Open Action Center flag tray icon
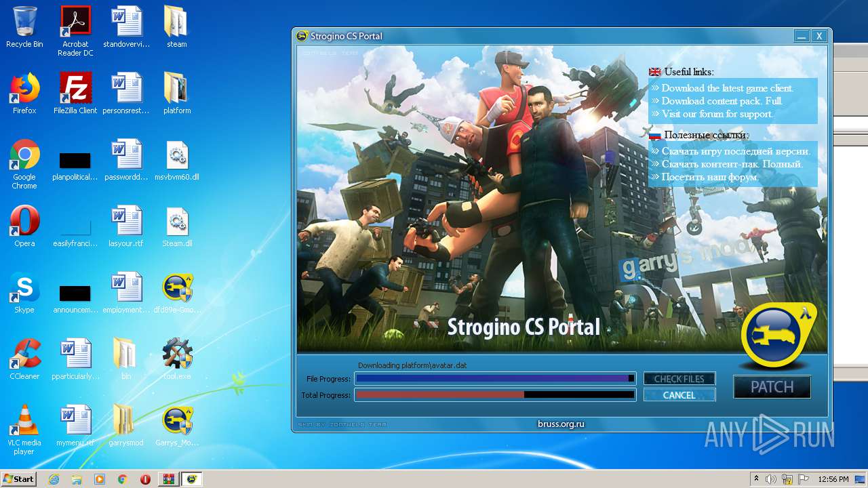The width and height of the screenshot is (868, 488). pos(804,479)
